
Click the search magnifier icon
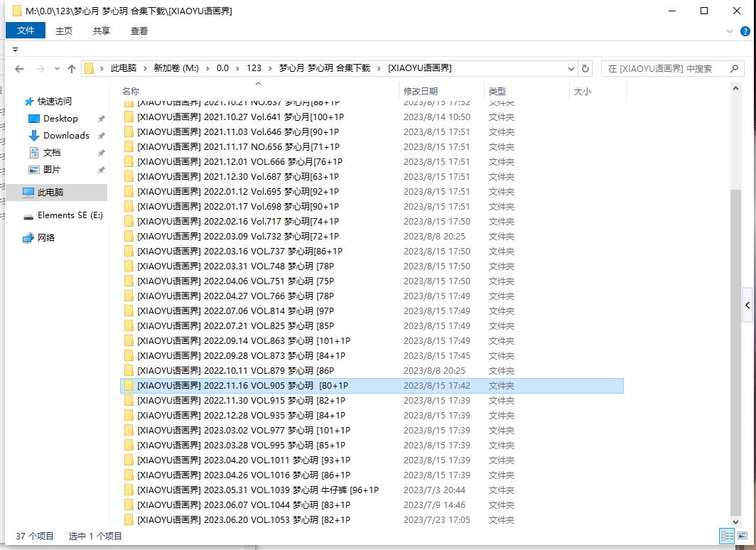coord(734,68)
